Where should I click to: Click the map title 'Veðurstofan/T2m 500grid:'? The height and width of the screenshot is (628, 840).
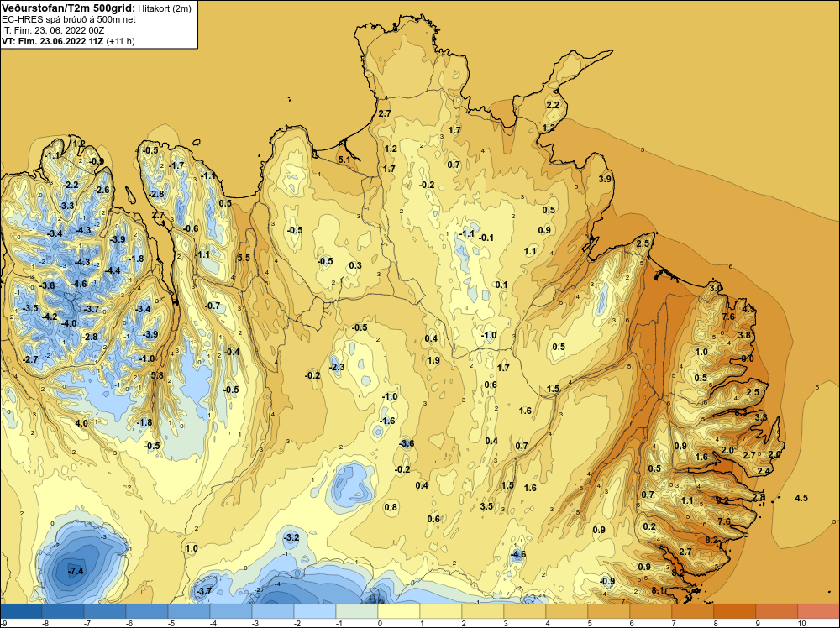pos(69,8)
